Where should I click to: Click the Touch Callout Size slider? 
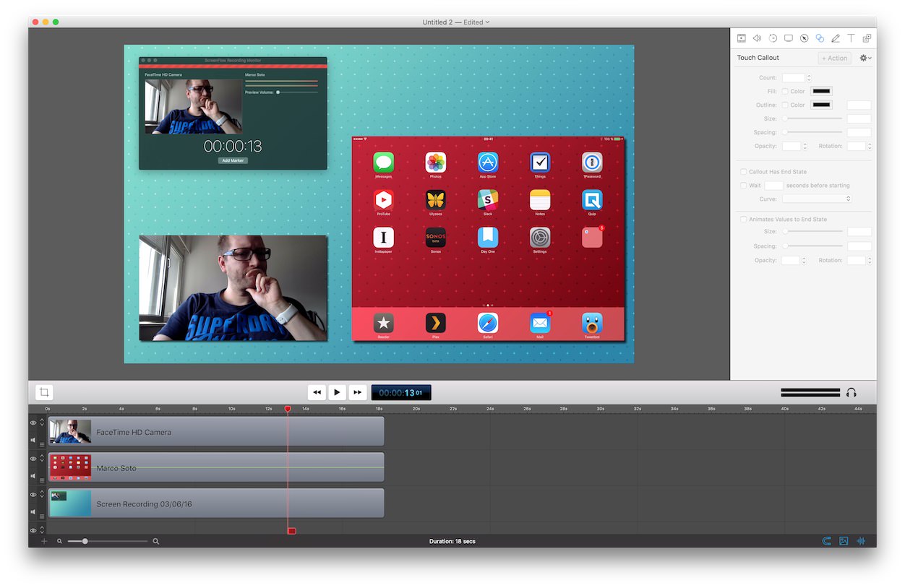812,118
